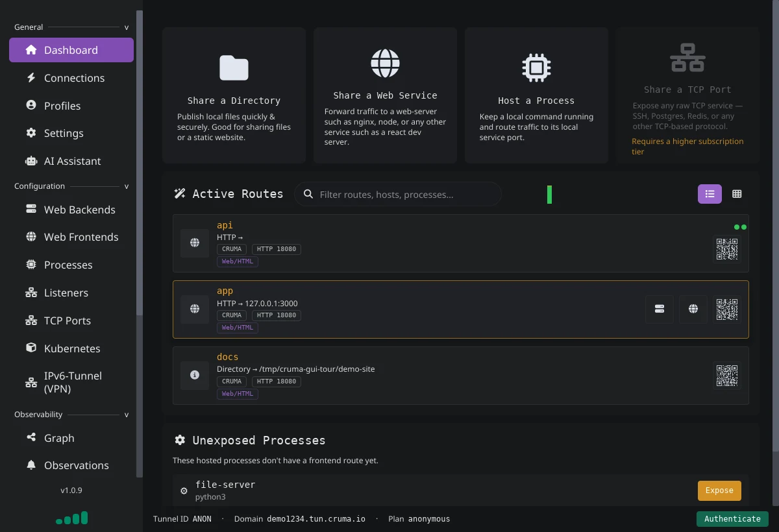
Task: Show the QR code for the docs route
Action: tap(727, 376)
